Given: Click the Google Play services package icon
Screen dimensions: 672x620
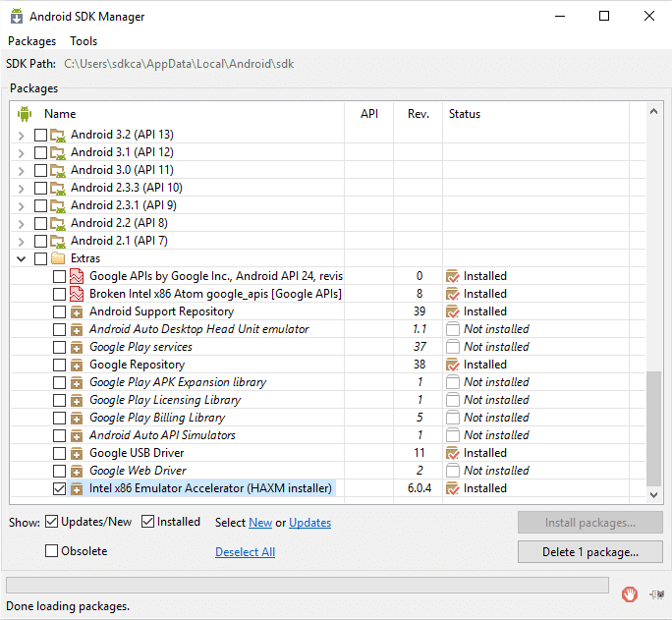Looking at the screenshot, I should (77, 347).
